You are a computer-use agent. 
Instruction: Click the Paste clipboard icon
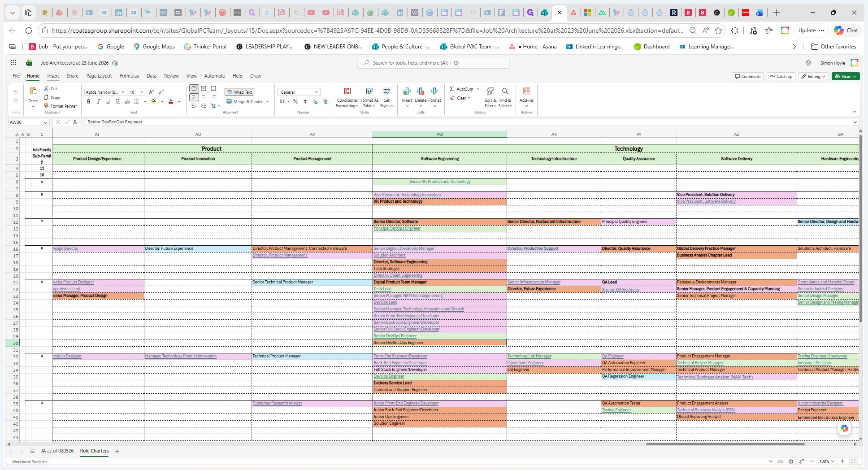33,91
